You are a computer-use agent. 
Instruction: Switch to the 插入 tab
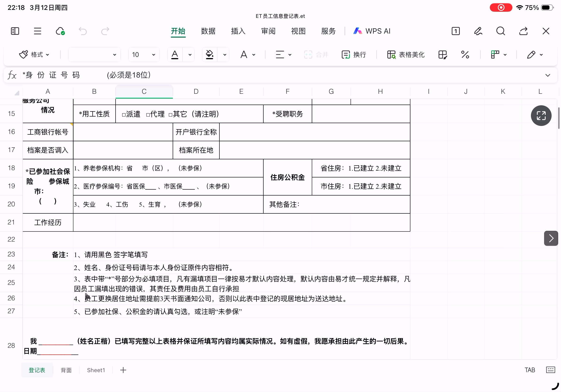point(238,31)
